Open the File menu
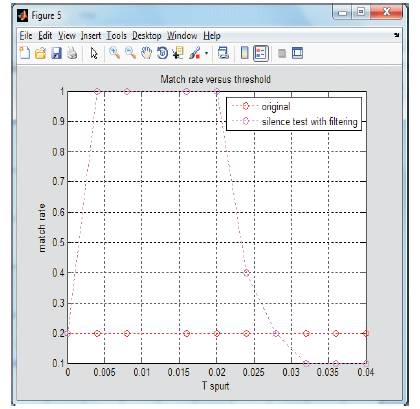The image size is (420, 409). click(x=26, y=35)
